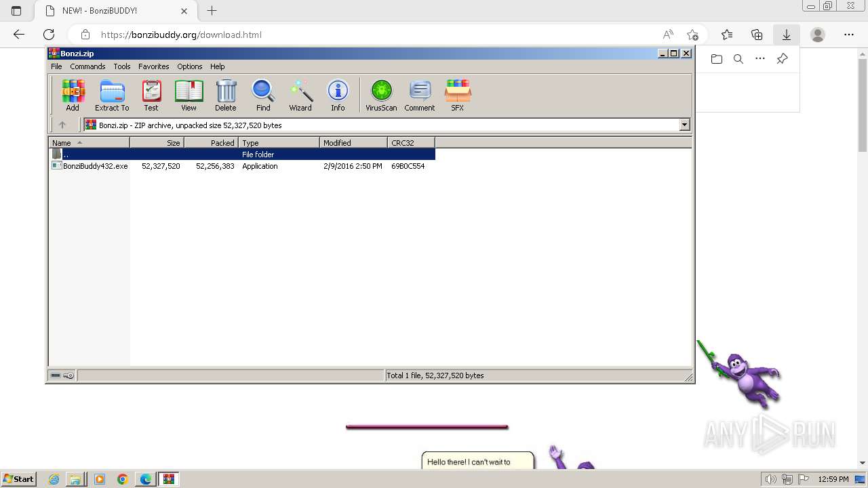The width and height of the screenshot is (868, 488).
Task: Search downloads magnifier icon
Action: click(x=738, y=59)
